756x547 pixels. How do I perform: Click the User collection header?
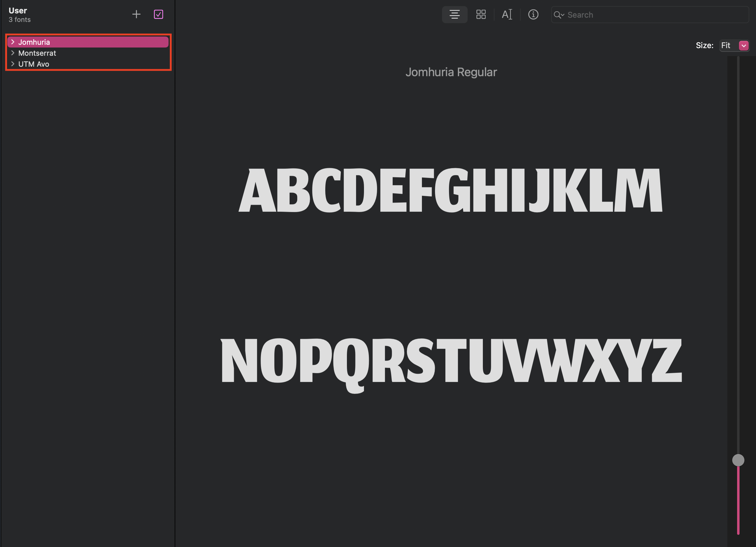(x=18, y=11)
